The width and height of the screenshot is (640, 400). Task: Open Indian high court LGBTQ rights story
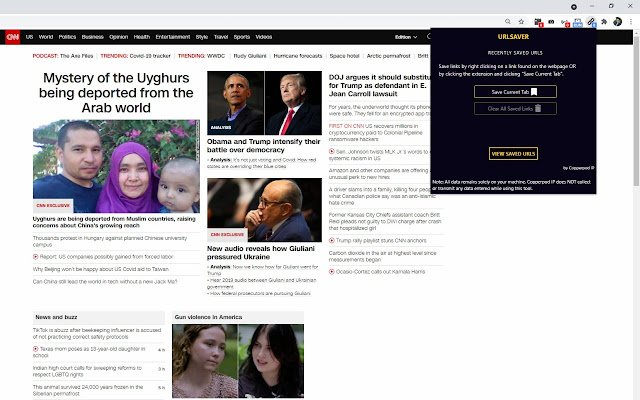pyautogui.click(x=87, y=371)
